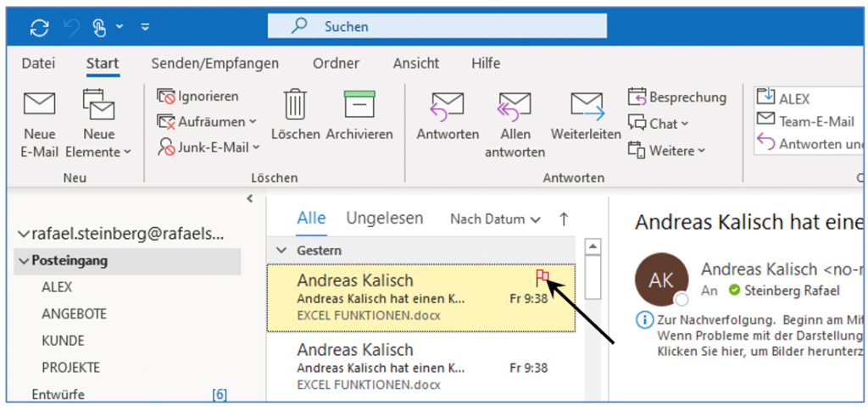Click the Löschen trash can icon
Image resolution: width=868 pixels, height=410 pixels.
(296, 104)
